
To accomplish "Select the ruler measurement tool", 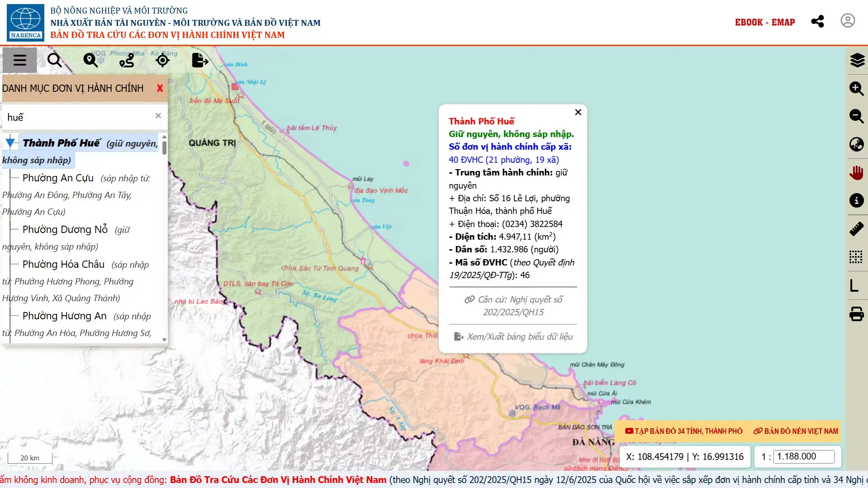I will pos(857,229).
